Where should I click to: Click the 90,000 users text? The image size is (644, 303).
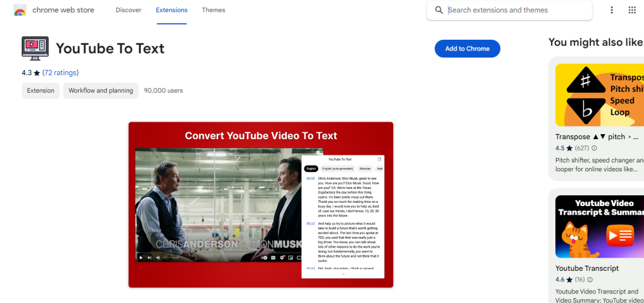[x=164, y=91]
